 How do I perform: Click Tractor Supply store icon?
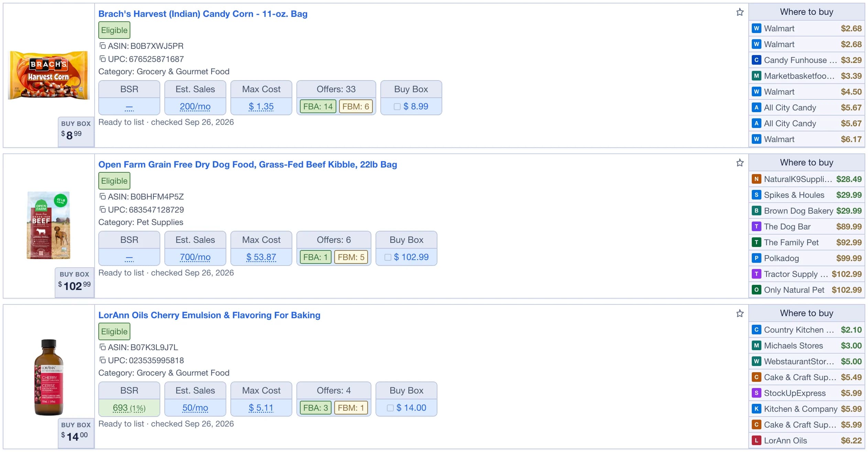pos(756,274)
